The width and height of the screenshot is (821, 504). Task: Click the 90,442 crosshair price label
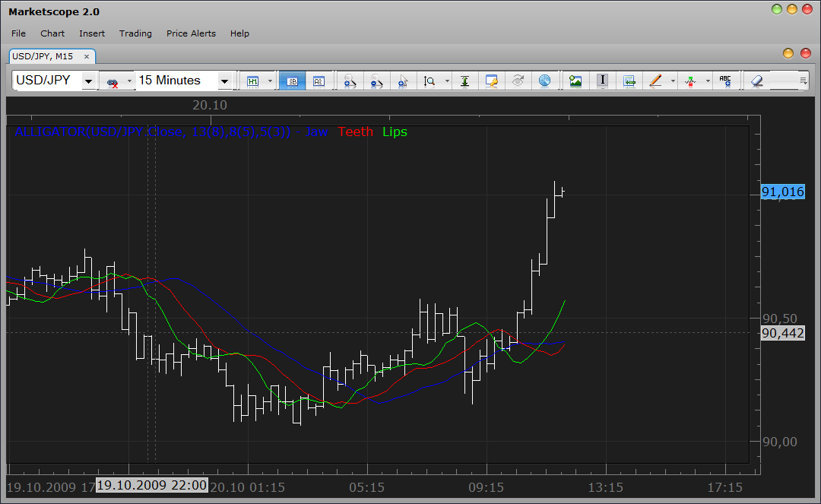pos(783,334)
